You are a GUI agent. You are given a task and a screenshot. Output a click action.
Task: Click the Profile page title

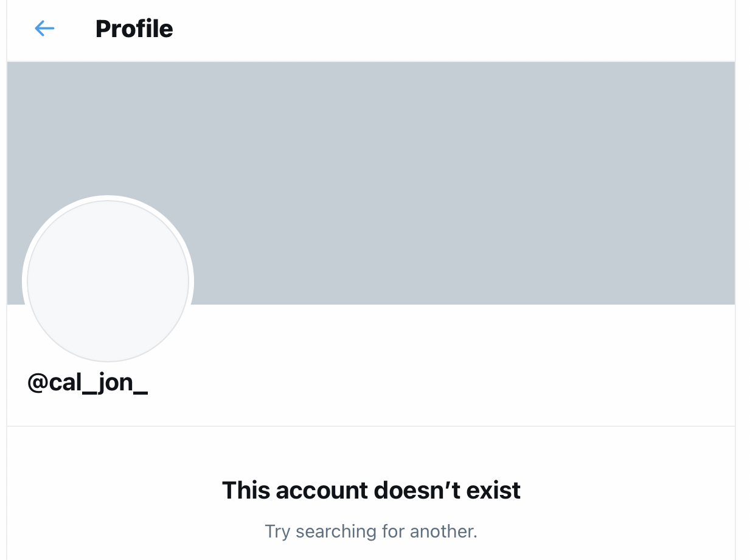click(134, 29)
